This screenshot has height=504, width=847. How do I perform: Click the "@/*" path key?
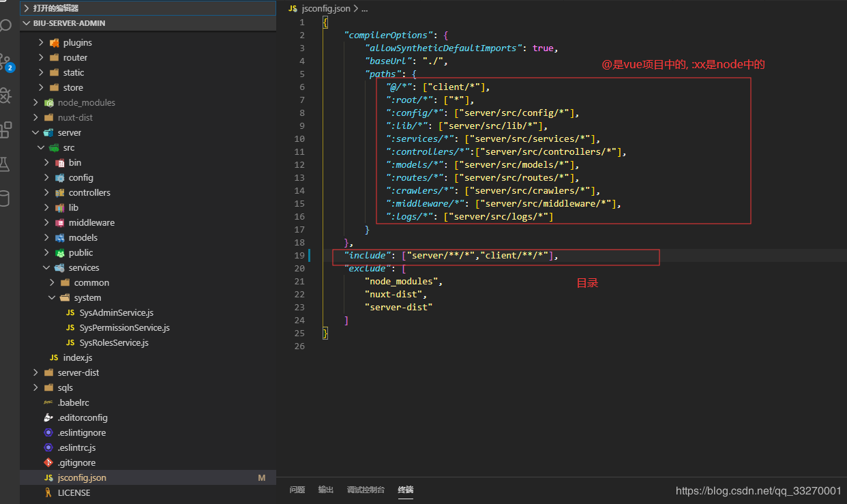(399, 87)
